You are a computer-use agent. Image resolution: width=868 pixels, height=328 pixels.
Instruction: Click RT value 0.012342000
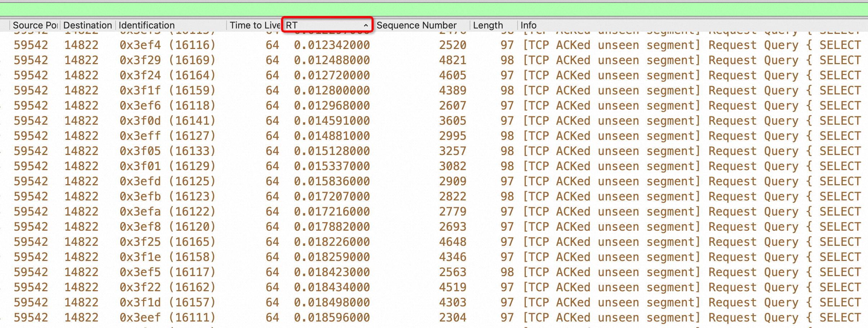(332, 45)
